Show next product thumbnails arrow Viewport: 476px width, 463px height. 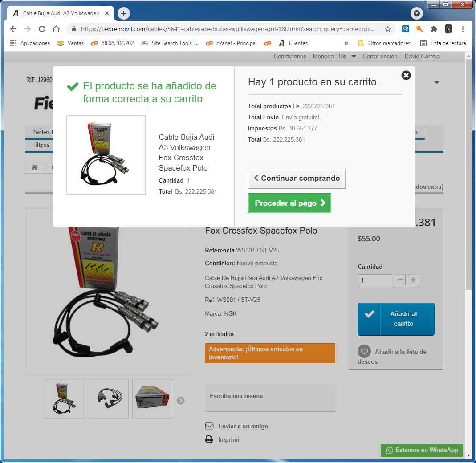click(x=180, y=400)
